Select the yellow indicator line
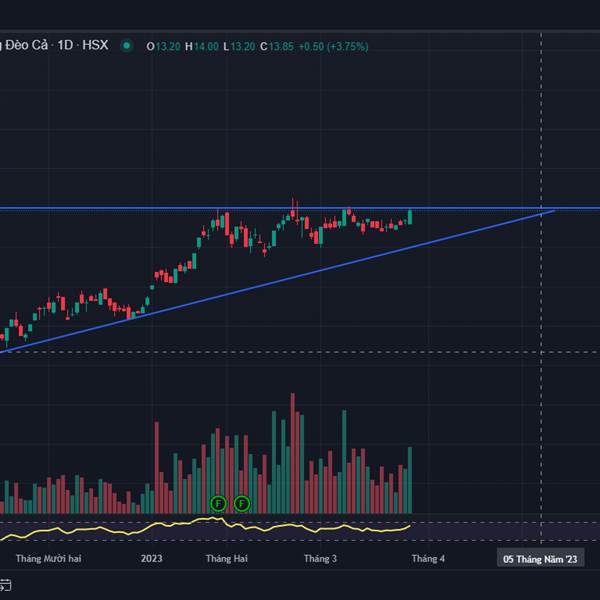This screenshot has height=600, width=600. 205,528
